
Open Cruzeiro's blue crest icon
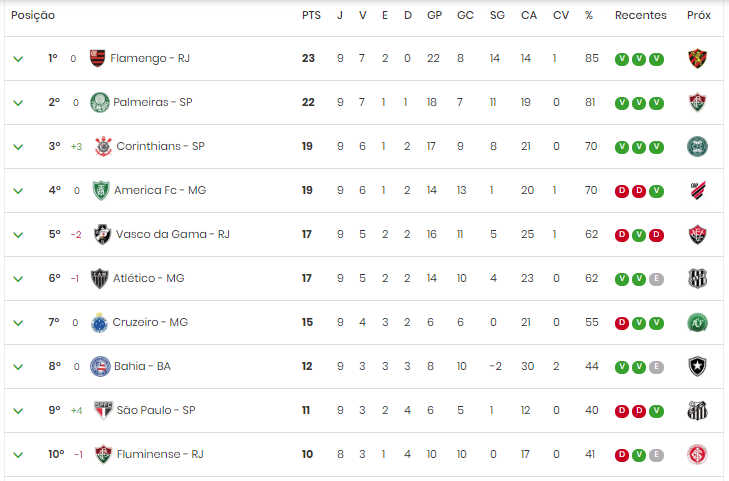[x=99, y=323]
